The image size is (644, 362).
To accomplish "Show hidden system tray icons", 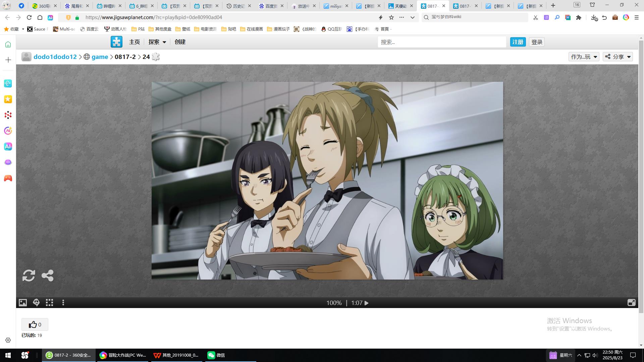I will pyautogui.click(x=579, y=355).
